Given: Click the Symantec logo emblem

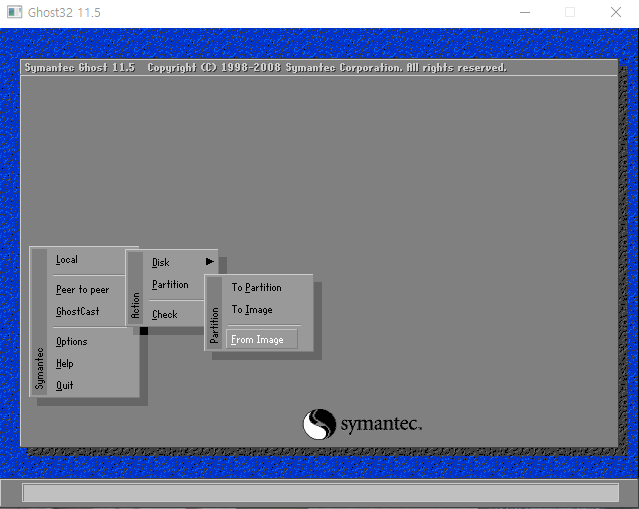Looking at the screenshot, I should [x=319, y=424].
